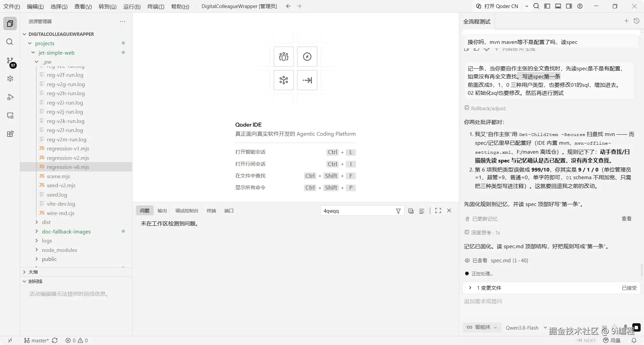Image resolution: width=644 pixels, height=345 pixels.
Task: Toggle bottom panel layout icon
Action: tap(558, 6)
